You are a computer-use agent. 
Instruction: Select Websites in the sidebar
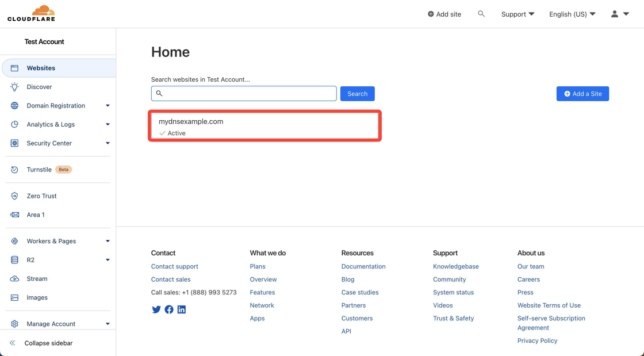pos(59,68)
